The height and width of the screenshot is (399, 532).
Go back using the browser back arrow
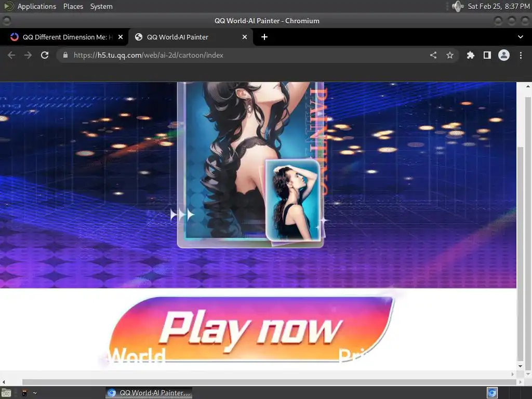[11, 55]
